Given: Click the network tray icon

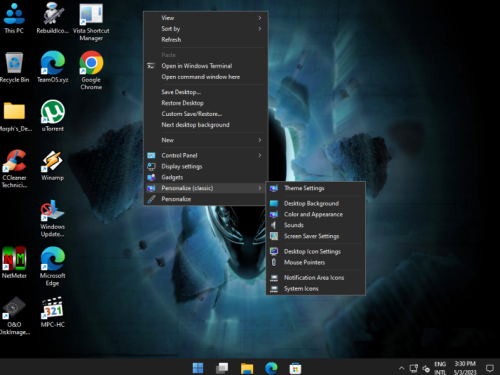Looking at the screenshot, I should coord(414,368).
